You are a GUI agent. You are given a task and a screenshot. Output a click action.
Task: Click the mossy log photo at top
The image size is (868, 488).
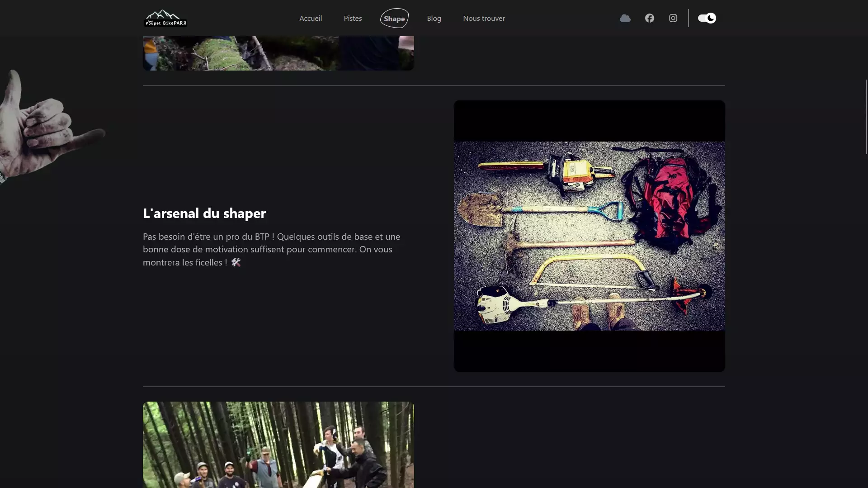(278, 53)
